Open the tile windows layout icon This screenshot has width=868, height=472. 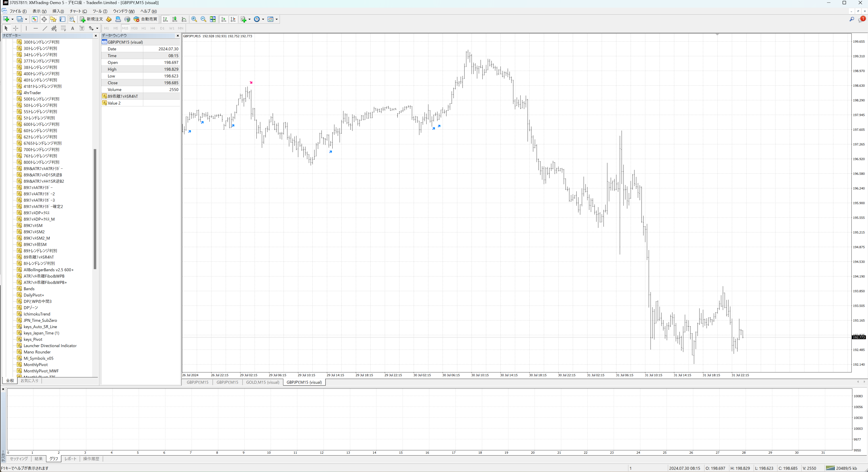click(x=213, y=19)
